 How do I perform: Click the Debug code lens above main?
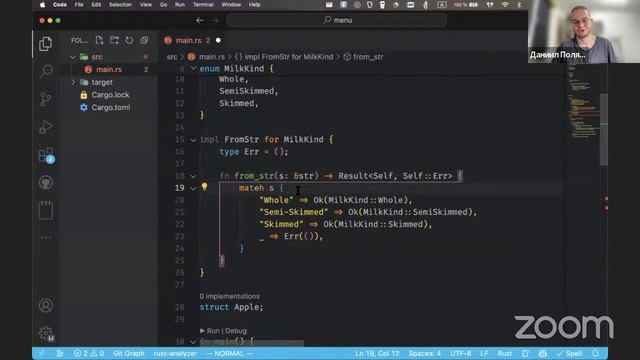tap(236, 331)
